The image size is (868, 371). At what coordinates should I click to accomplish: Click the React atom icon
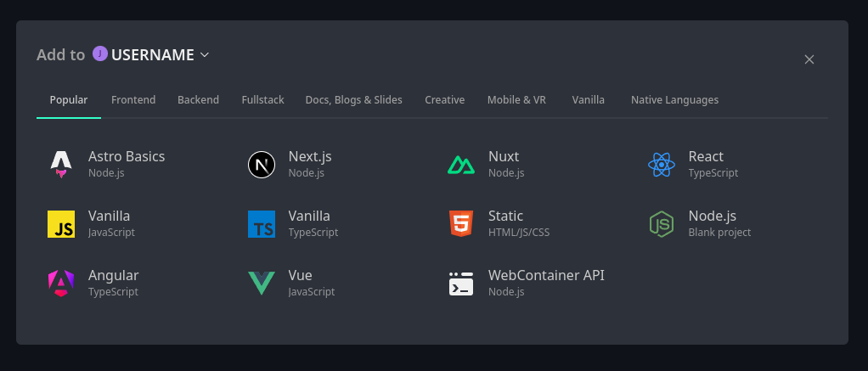point(662,165)
